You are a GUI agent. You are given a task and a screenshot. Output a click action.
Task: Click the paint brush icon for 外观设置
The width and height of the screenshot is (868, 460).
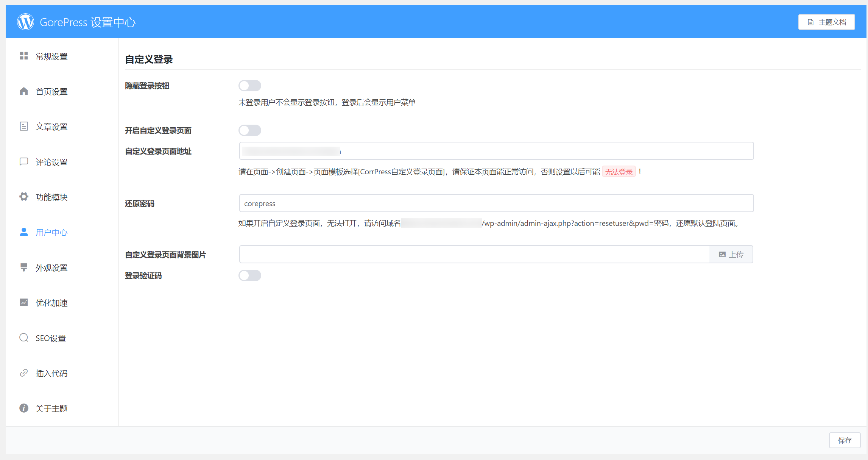point(24,268)
